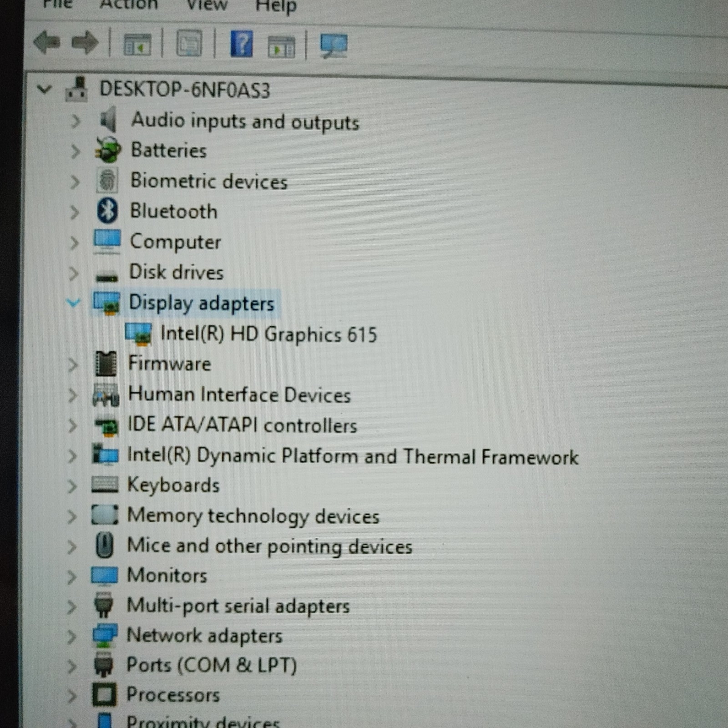Click the Batteries icon
Viewport: 728px width, 728px height.
(x=108, y=150)
